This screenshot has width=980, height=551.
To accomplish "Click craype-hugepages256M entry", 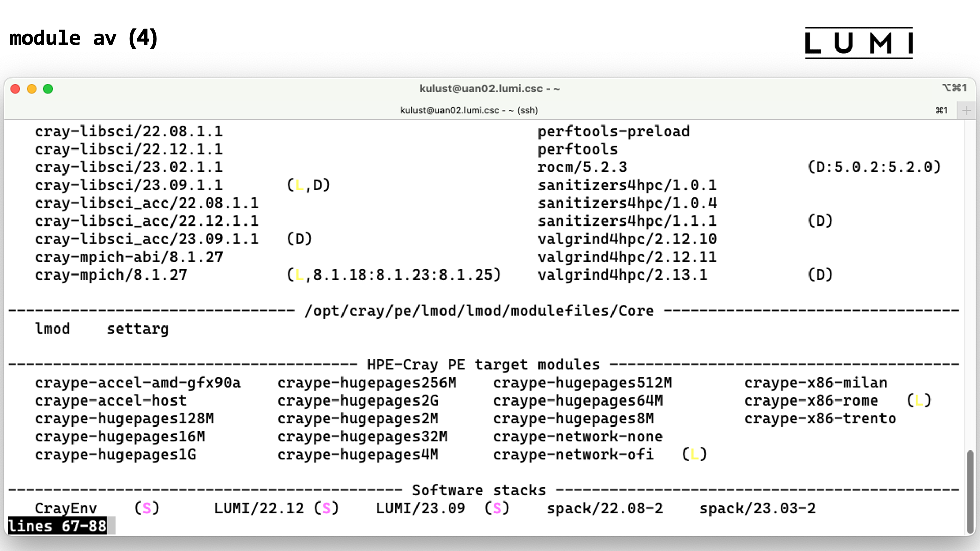I will 366,383.
